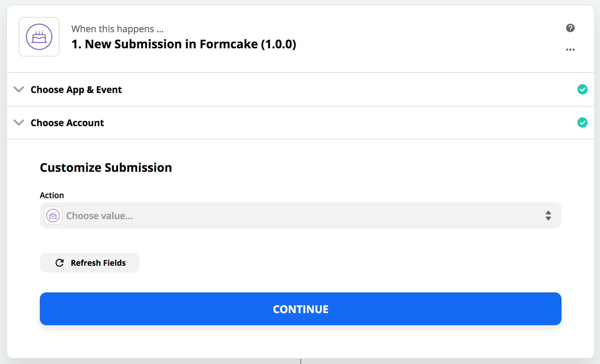Open the Choose App & Event section

pos(301,89)
